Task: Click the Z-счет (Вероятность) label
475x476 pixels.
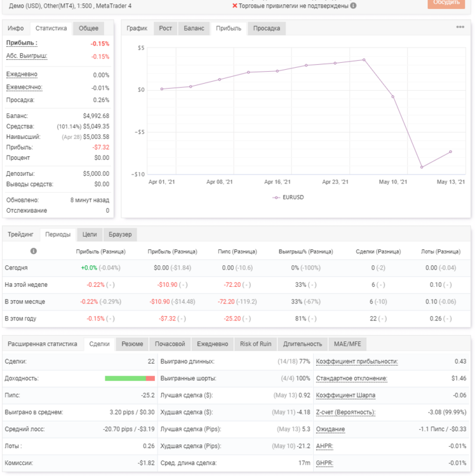Action: pos(345,413)
